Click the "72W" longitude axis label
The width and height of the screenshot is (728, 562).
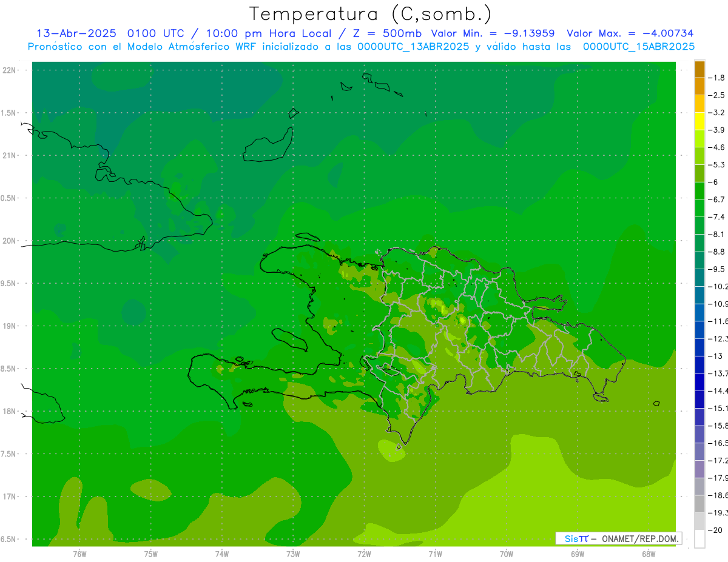pyautogui.click(x=364, y=554)
